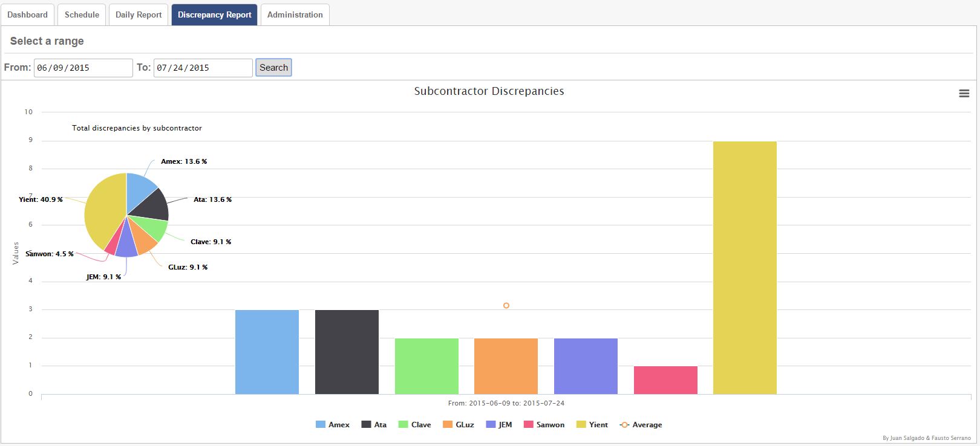This screenshot has width=980, height=446.
Task: Click the To date field
Action: click(x=203, y=68)
